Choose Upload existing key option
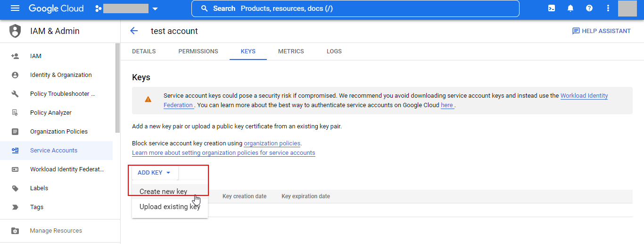 point(169,207)
